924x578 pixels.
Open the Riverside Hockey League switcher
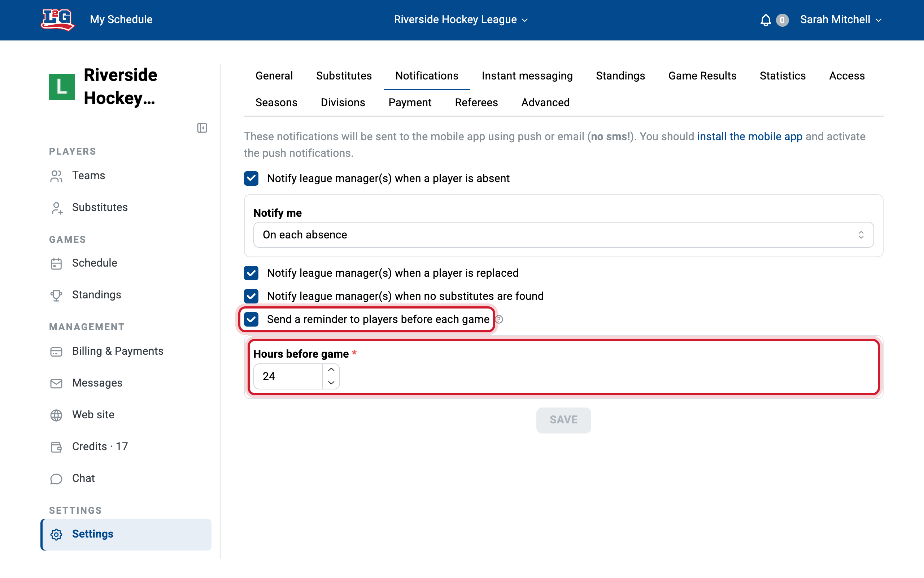461,20
